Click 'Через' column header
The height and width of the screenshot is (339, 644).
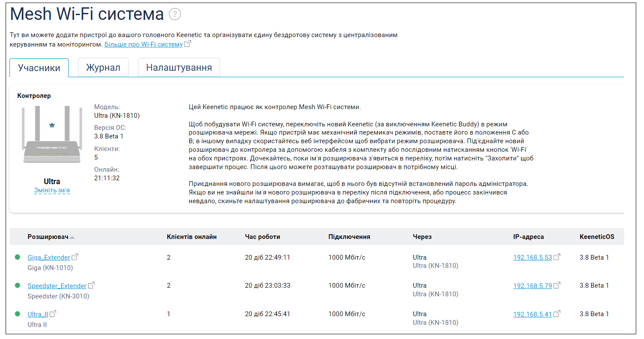(422, 237)
